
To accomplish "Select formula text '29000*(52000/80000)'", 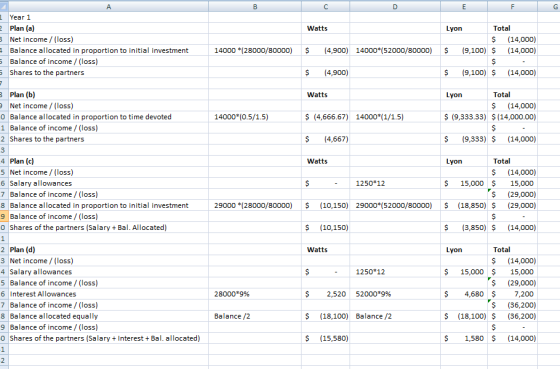I will [x=394, y=205].
